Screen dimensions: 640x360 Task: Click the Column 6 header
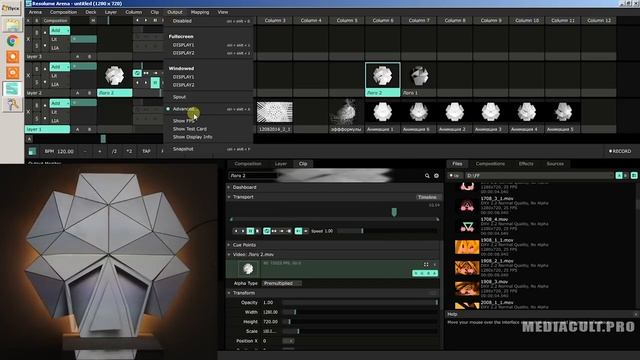click(382, 20)
